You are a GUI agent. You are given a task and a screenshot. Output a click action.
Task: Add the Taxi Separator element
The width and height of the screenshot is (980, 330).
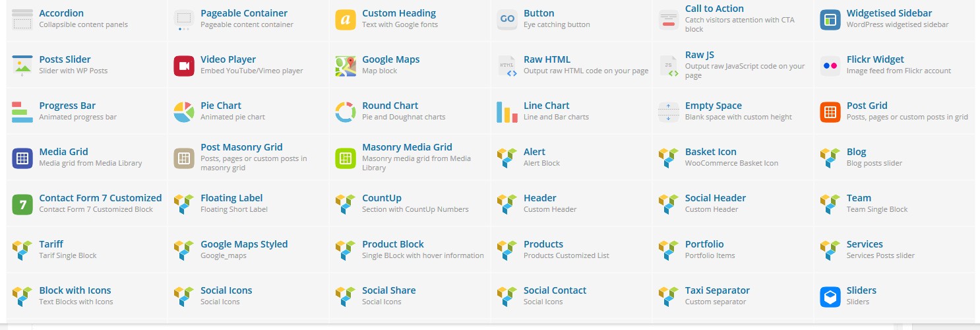(733, 296)
